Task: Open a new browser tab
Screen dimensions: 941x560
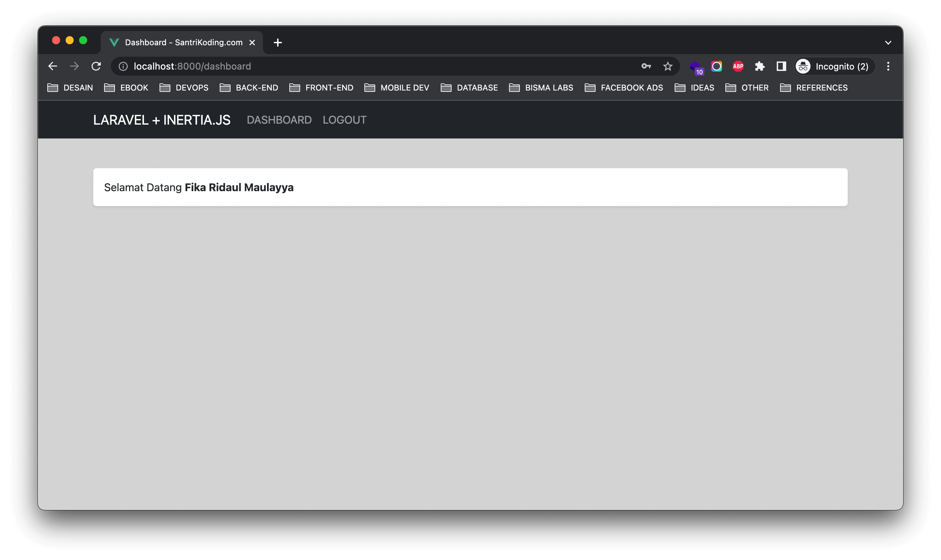Action: [x=278, y=43]
